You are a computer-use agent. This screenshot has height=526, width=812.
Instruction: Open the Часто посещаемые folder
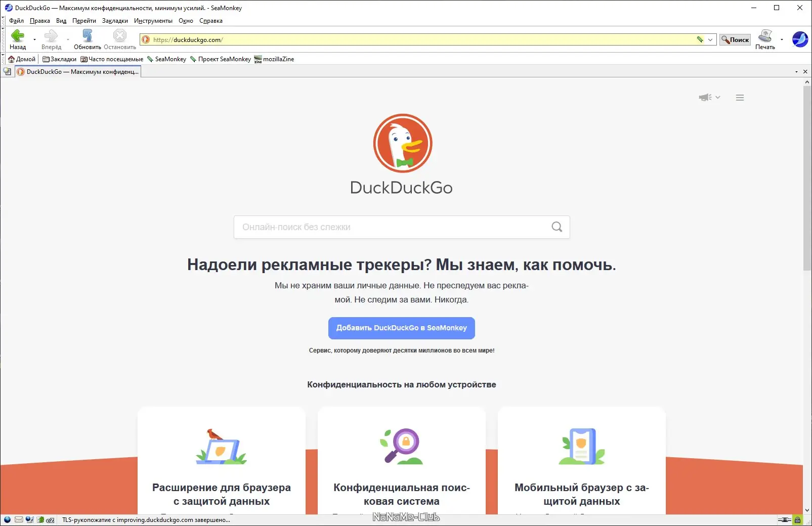112,59
